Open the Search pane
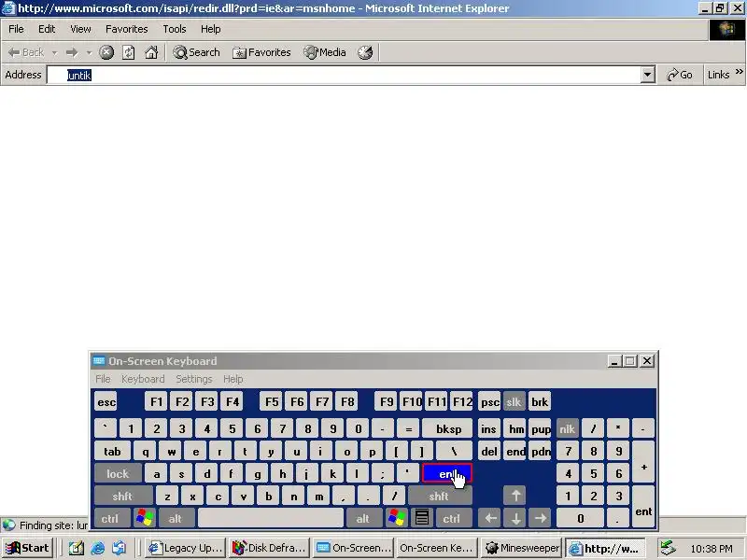747x560 pixels. 196,52
